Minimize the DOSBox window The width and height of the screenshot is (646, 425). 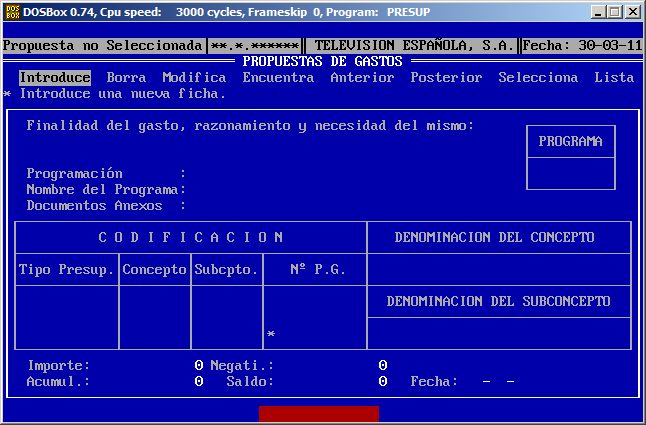click(598, 11)
